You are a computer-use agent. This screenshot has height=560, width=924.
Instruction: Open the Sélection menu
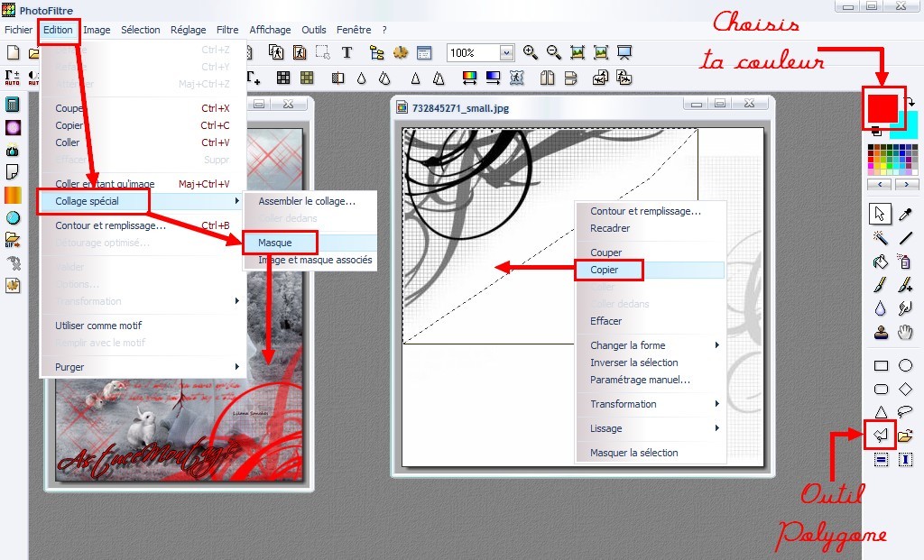[140, 30]
